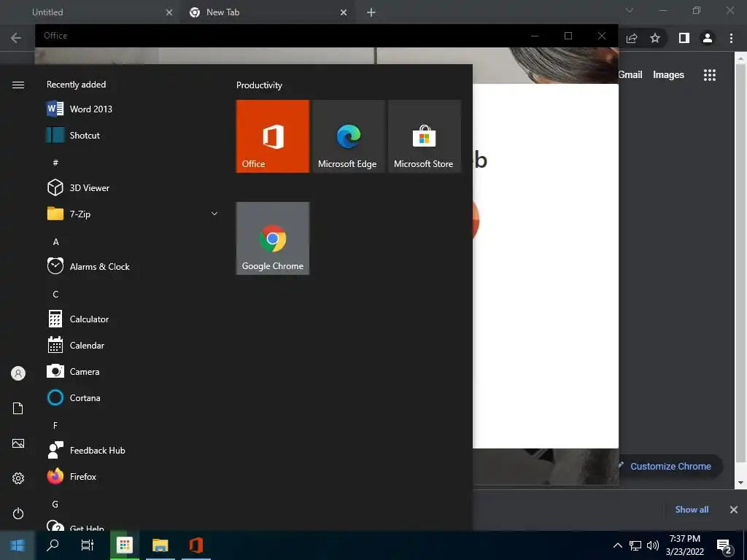Expand the 7-Zip folder chevron
Screen dimensions: 747x560
click(214, 214)
